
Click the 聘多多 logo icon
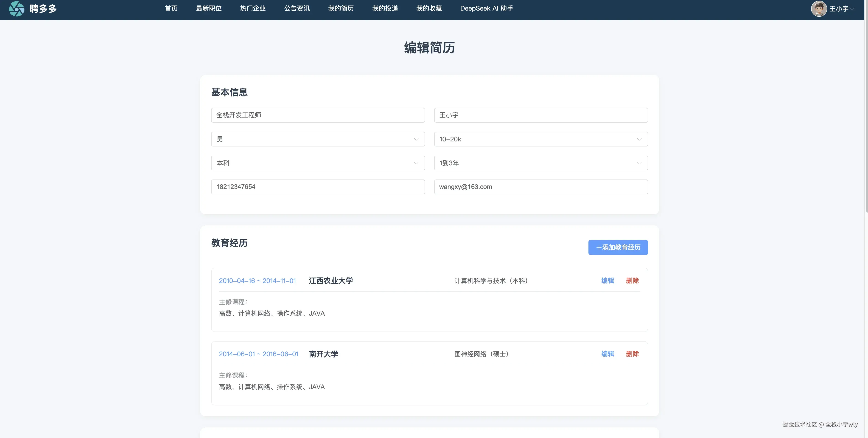point(16,9)
